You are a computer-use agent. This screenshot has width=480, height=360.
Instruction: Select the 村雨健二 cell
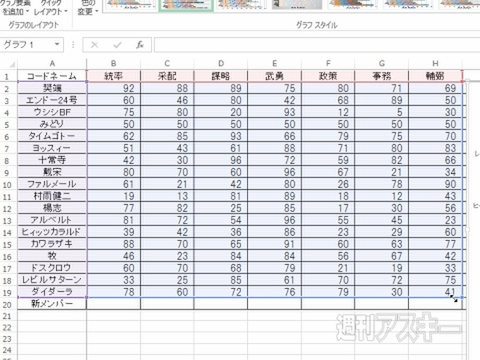click(x=52, y=196)
